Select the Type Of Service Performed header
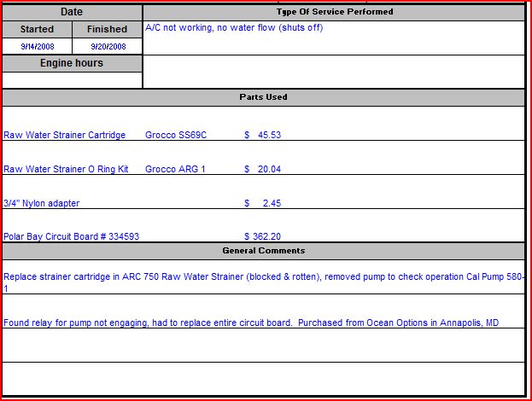532x401 pixels. 334,12
